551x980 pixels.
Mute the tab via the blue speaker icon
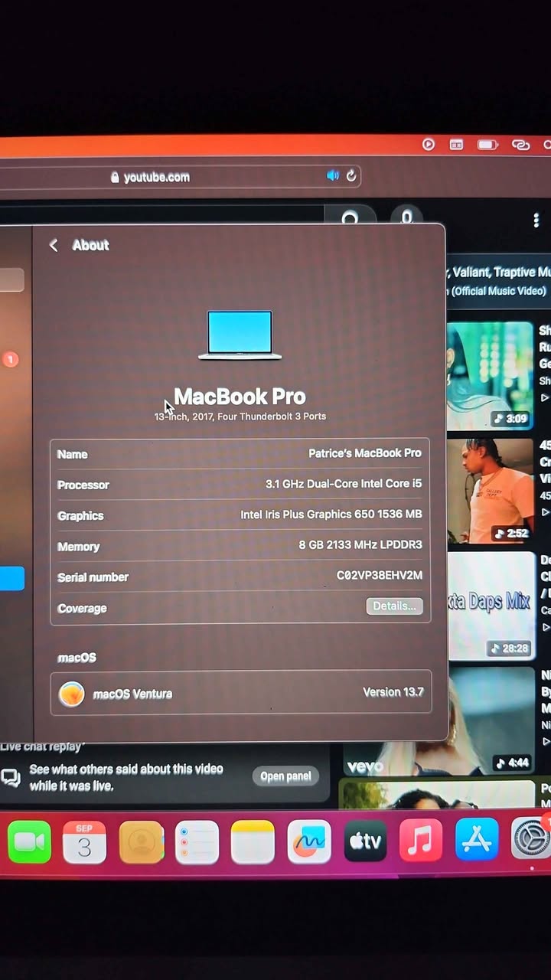[333, 175]
